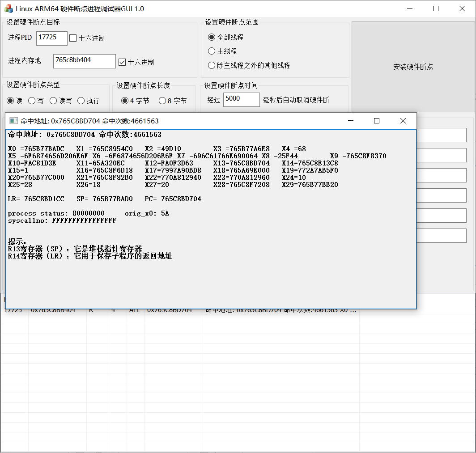
Task: Click the syscallno: FFFFFFFFFFFFFFFF line
Action: [x=62, y=220]
